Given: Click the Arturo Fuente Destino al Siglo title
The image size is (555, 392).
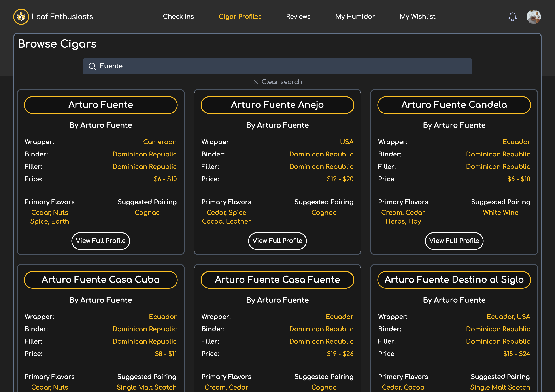Looking at the screenshot, I should (x=454, y=280).
